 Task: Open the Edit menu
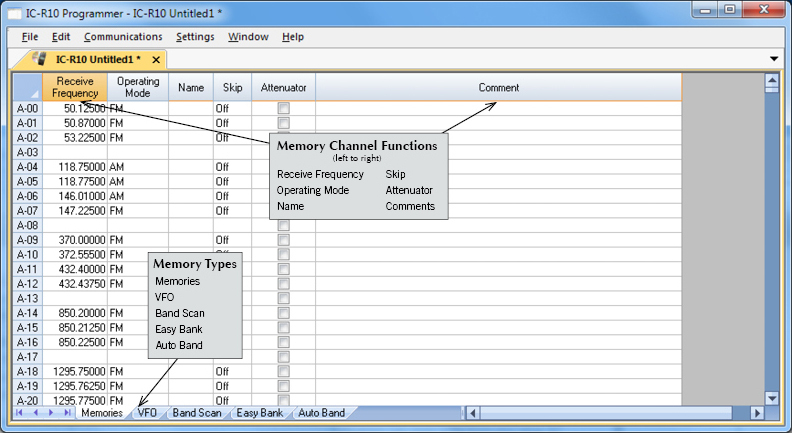point(61,37)
